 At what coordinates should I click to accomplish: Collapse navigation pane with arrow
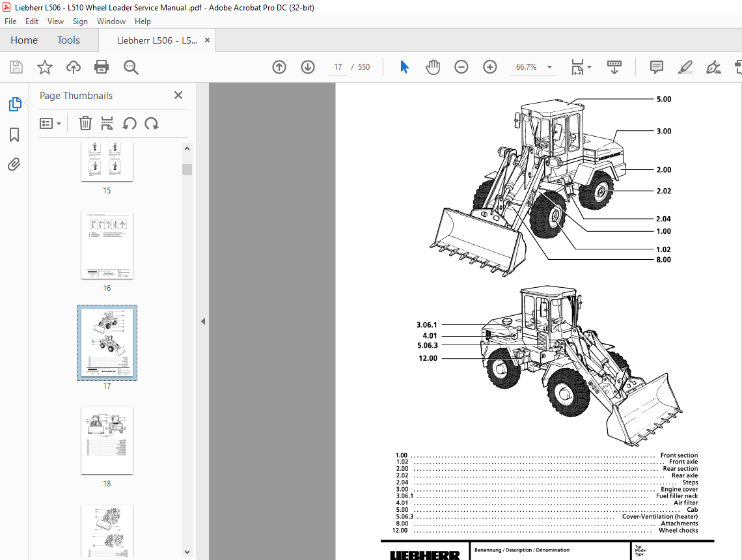click(203, 322)
